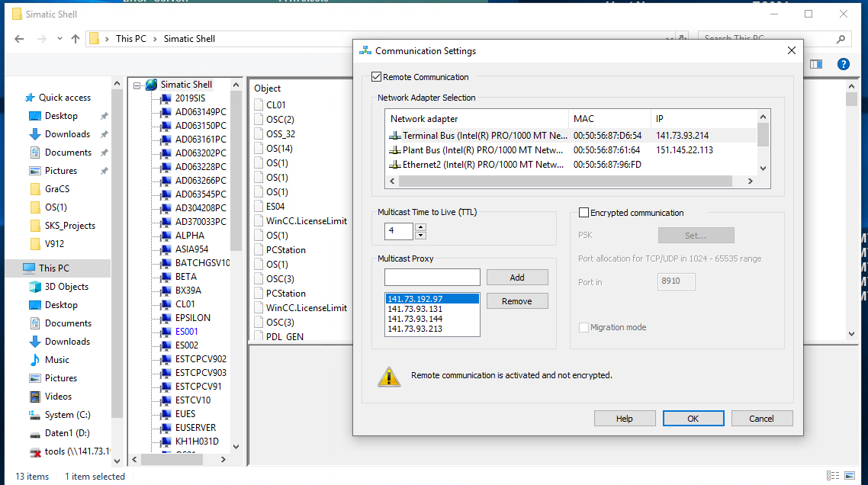This screenshot has height=485, width=868.
Task: Select the Ethernet2 network adapter row
Action: point(571,165)
